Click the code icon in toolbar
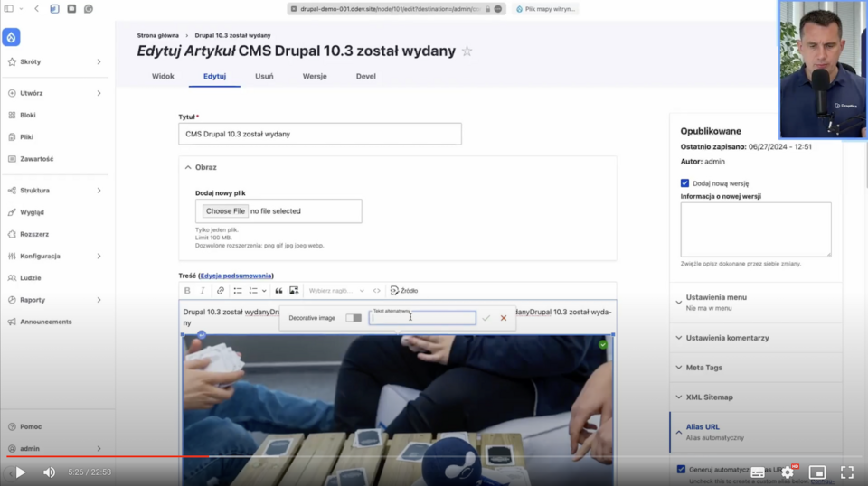 pos(376,291)
